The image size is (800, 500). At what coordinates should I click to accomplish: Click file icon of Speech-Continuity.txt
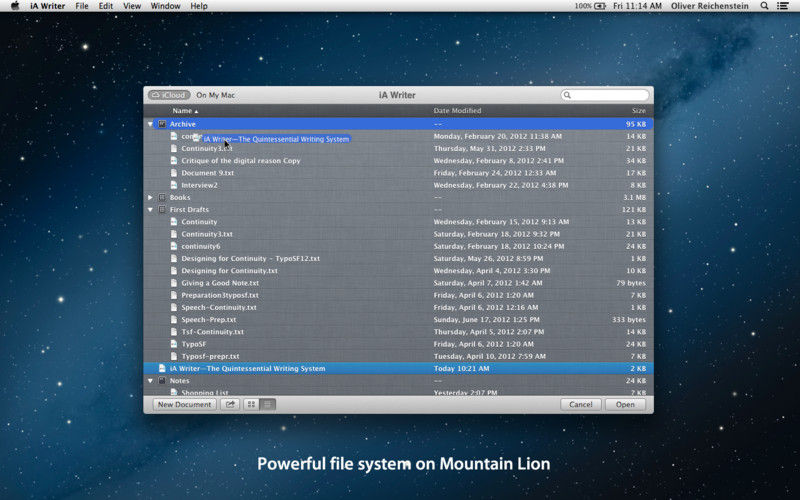173,307
